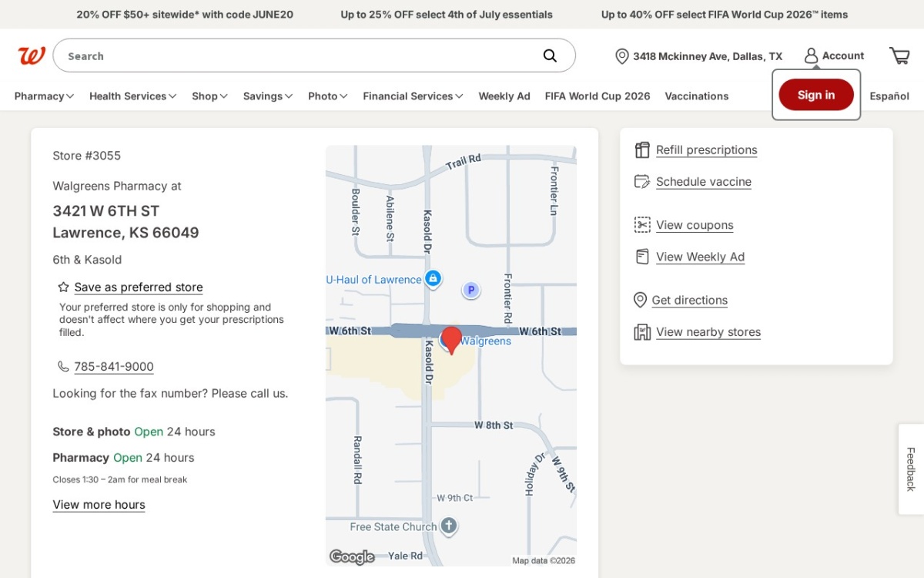This screenshot has height=578, width=924.
Task: Expand the Photo menu
Action: [x=328, y=96]
